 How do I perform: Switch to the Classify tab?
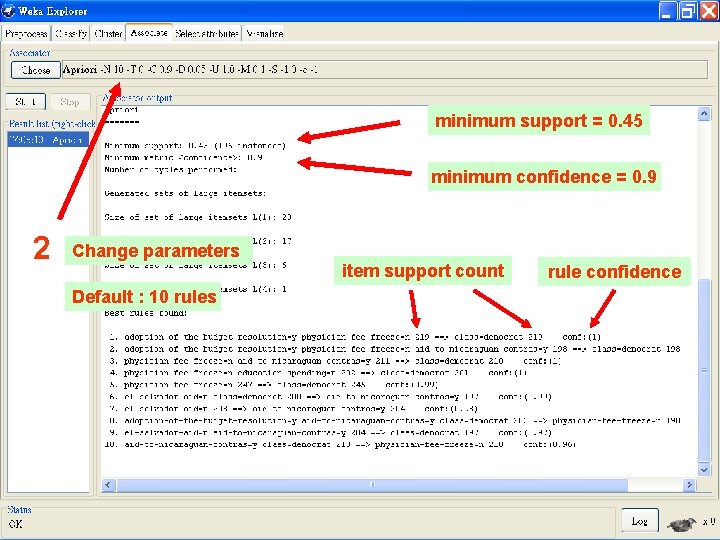click(x=71, y=34)
